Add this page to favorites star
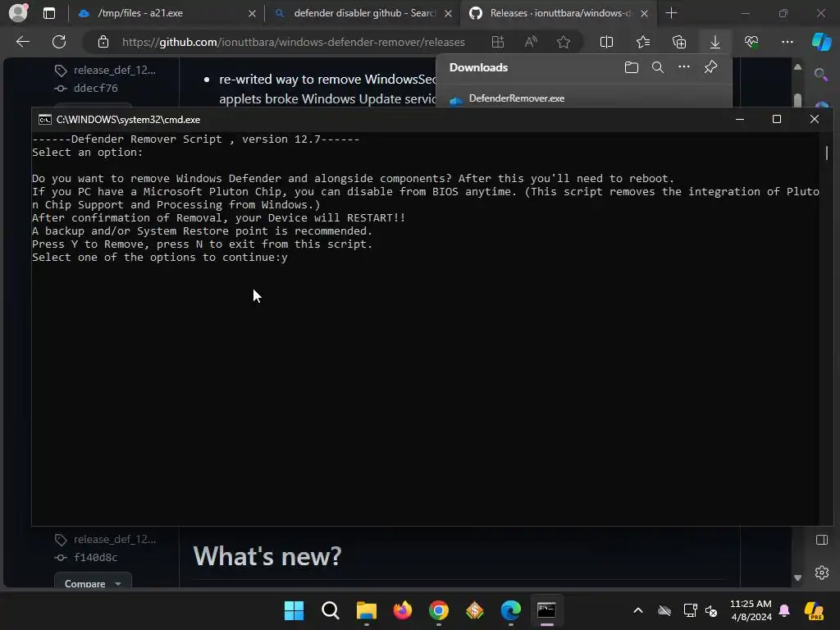The height and width of the screenshot is (630, 840). (x=563, y=42)
